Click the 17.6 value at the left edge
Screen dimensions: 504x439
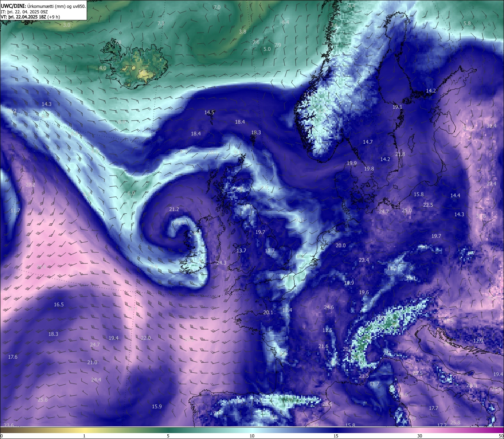pos(13,357)
